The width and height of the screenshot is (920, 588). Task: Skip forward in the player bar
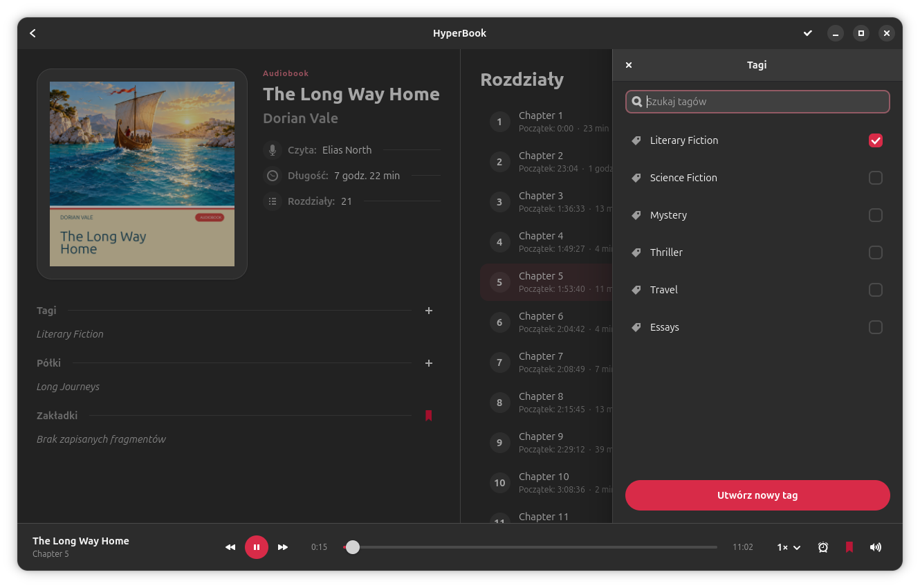coord(283,547)
